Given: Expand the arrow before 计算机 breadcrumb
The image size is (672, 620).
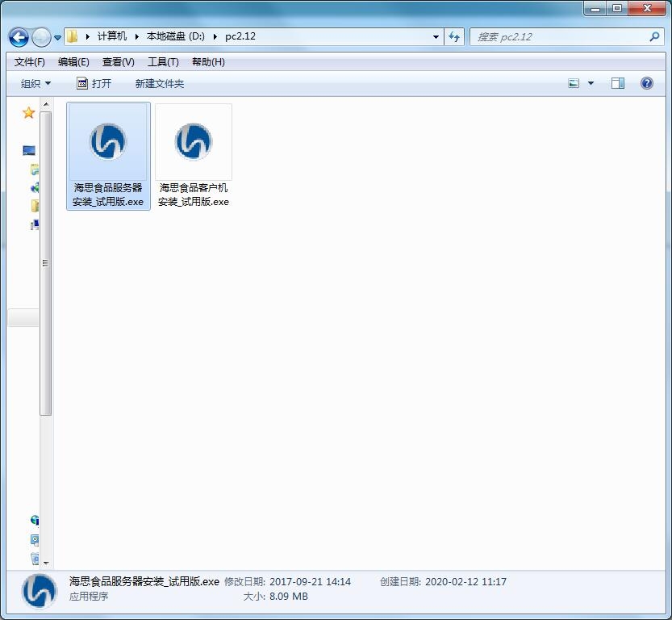Looking at the screenshot, I should coord(87,36).
